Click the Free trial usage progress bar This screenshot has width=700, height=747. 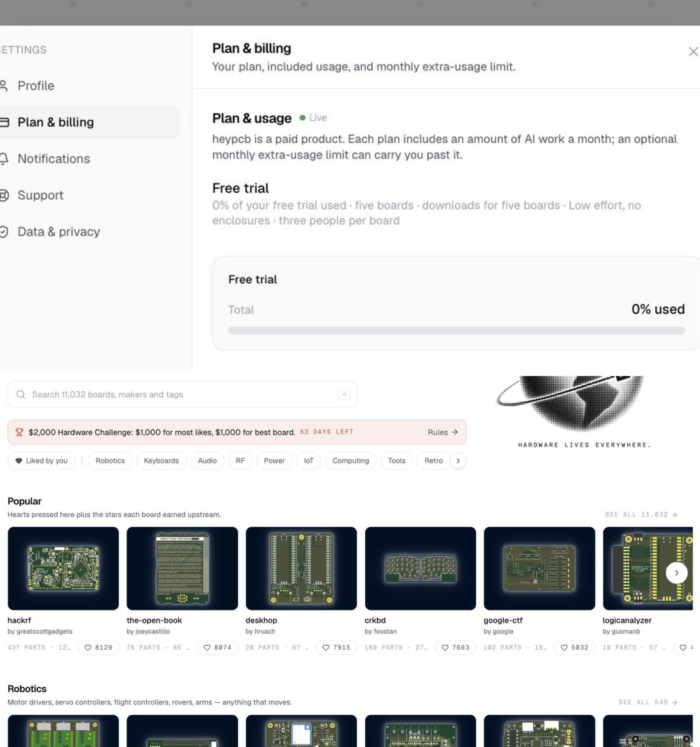coord(456,331)
